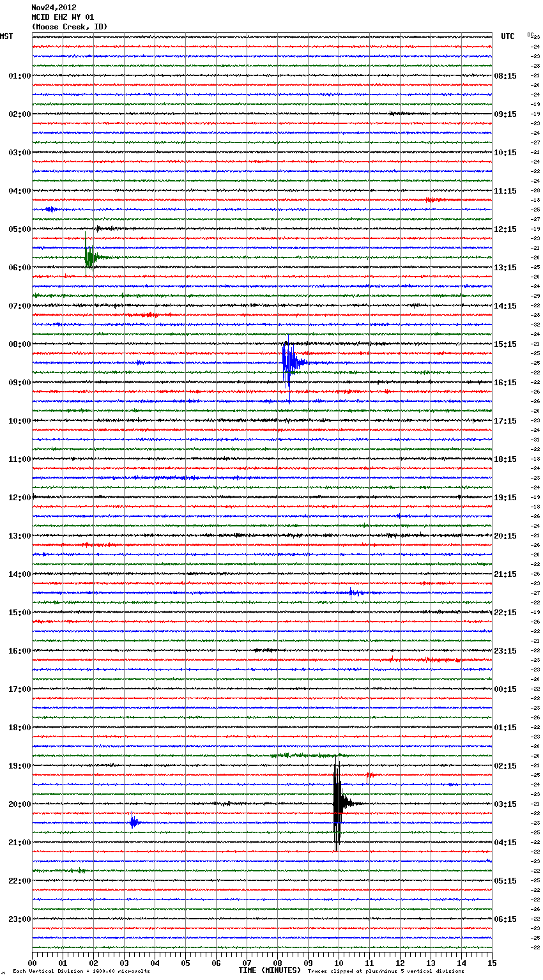543x980 pixels.
Task: Click the 12:00 MST time label
Action: pos(19,498)
